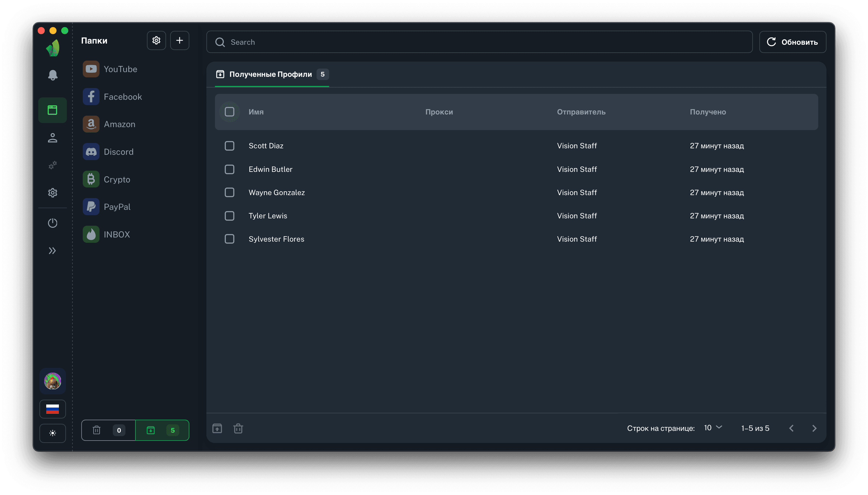Viewport: 868px width, 495px height.
Task: Open the language selector with the Russian flag
Action: click(52, 409)
